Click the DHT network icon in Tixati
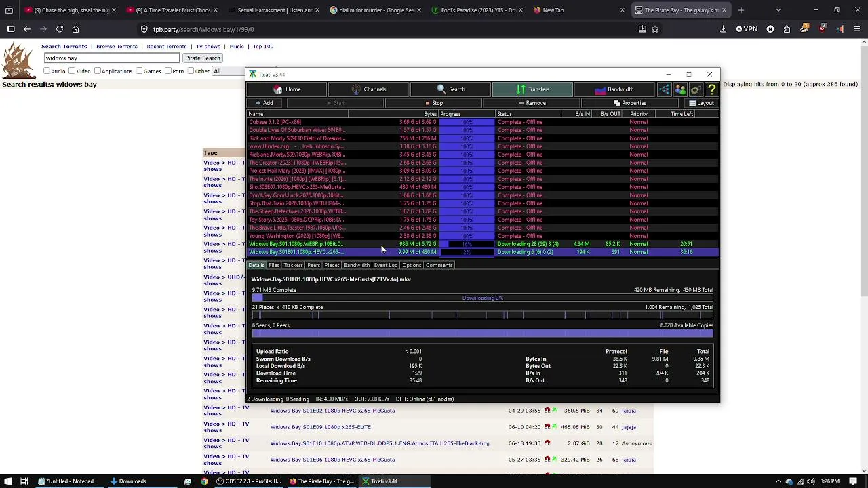The height and width of the screenshot is (488, 868). tap(664, 89)
